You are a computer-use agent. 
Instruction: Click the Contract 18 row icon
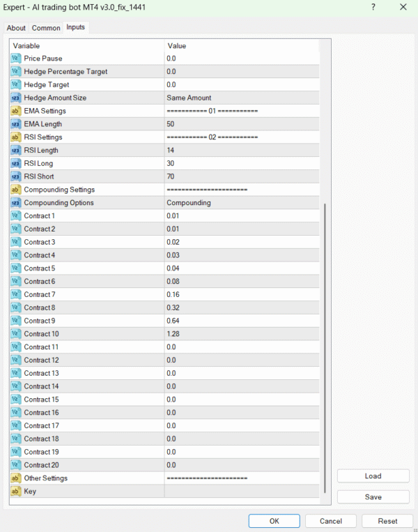point(15,439)
